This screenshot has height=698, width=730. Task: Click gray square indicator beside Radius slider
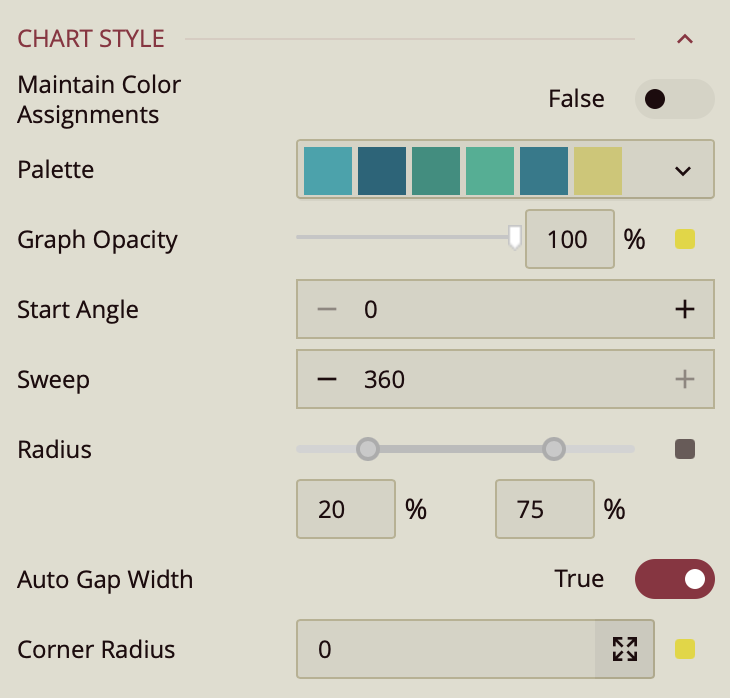(x=685, y=449)
